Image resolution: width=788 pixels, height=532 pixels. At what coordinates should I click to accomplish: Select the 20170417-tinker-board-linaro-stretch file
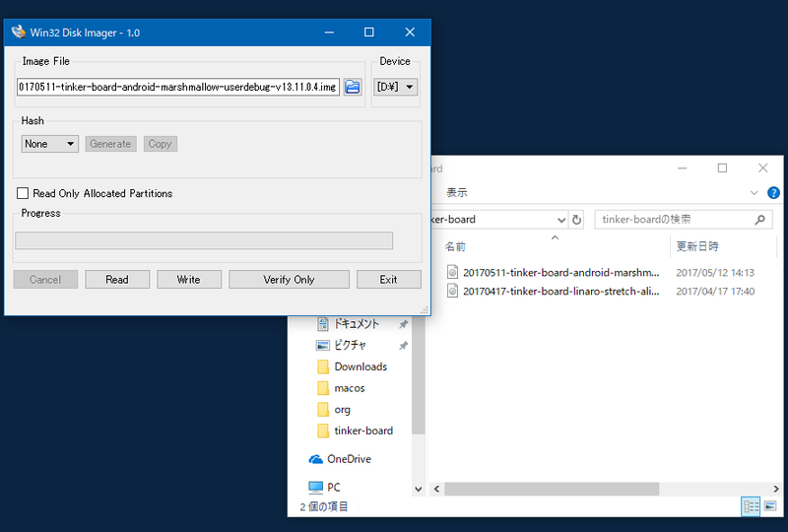coord(560,292)
